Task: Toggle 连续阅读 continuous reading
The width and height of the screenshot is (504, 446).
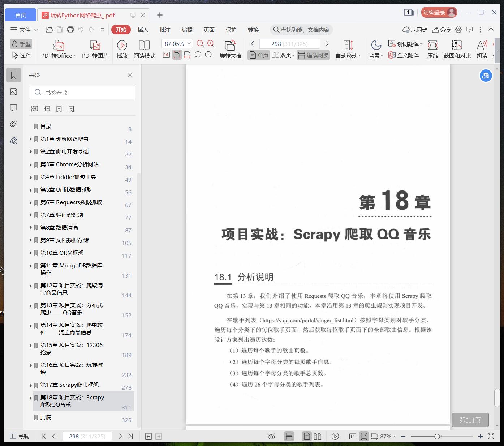Action: [313, 55]
